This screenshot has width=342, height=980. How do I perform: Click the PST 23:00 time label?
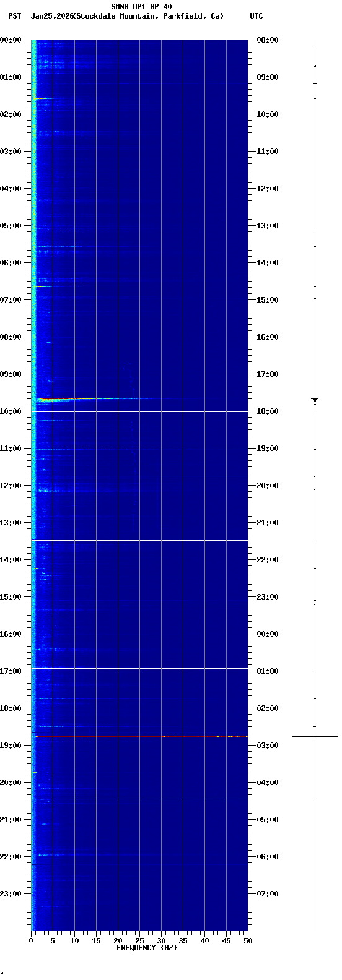pos(11,894)
